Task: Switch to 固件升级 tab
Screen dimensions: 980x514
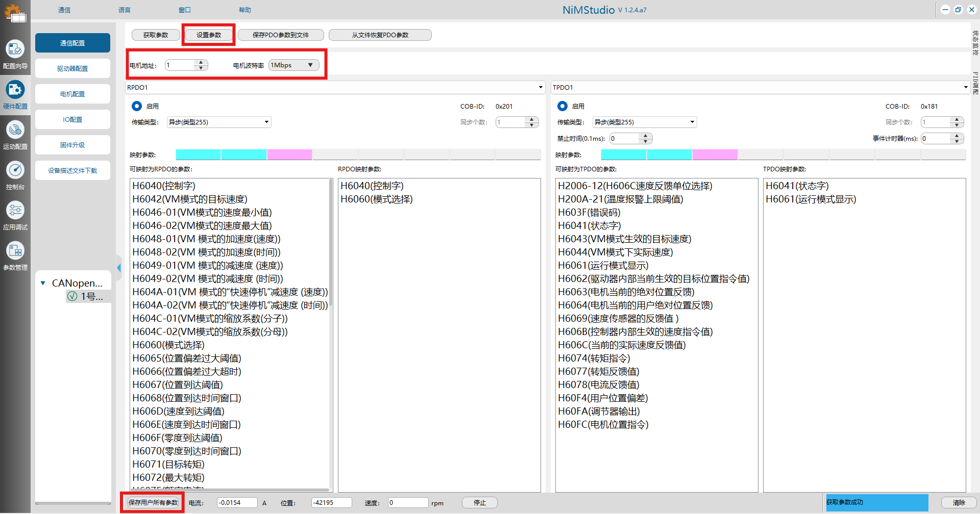Action: (x=72, y=145)
